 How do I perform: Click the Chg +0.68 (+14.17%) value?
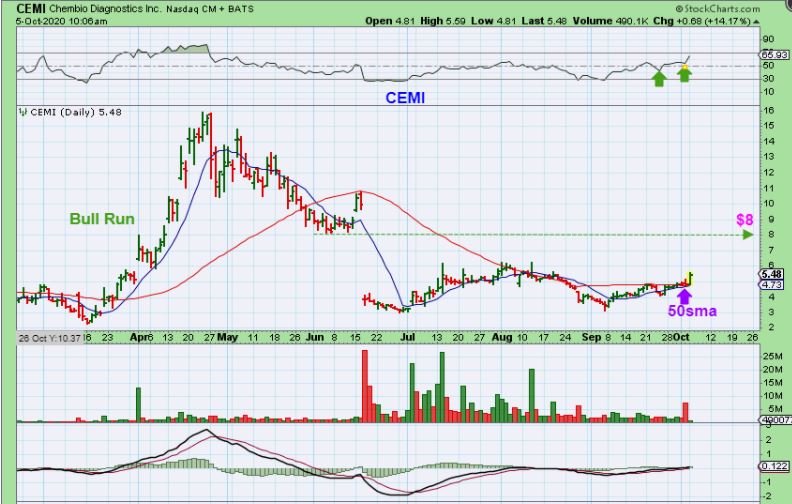[702, 21]
